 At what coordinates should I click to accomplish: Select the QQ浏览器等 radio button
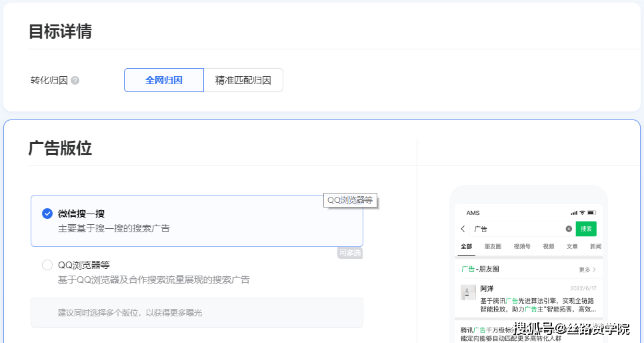(x=47, y=265)
